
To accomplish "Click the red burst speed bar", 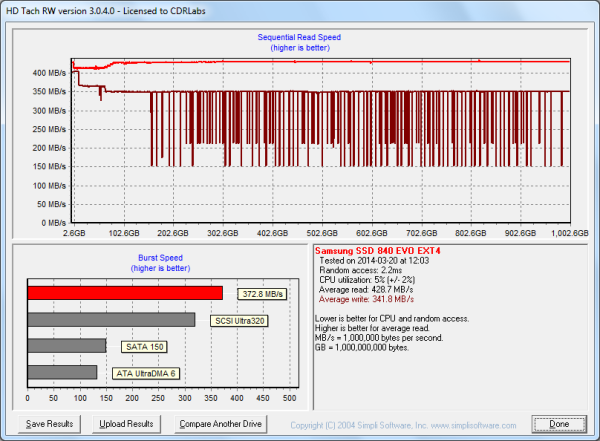I will pyautogui.click(x=125, y=293).
